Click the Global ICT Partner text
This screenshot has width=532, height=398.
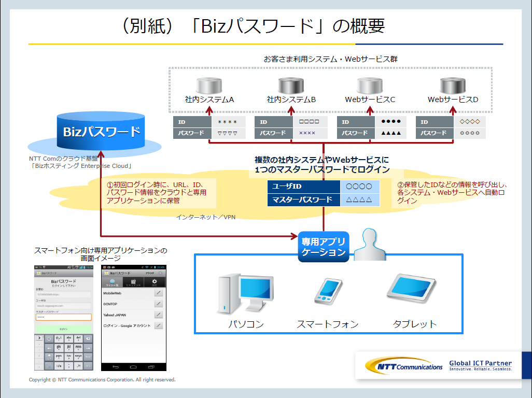point(481,363)
